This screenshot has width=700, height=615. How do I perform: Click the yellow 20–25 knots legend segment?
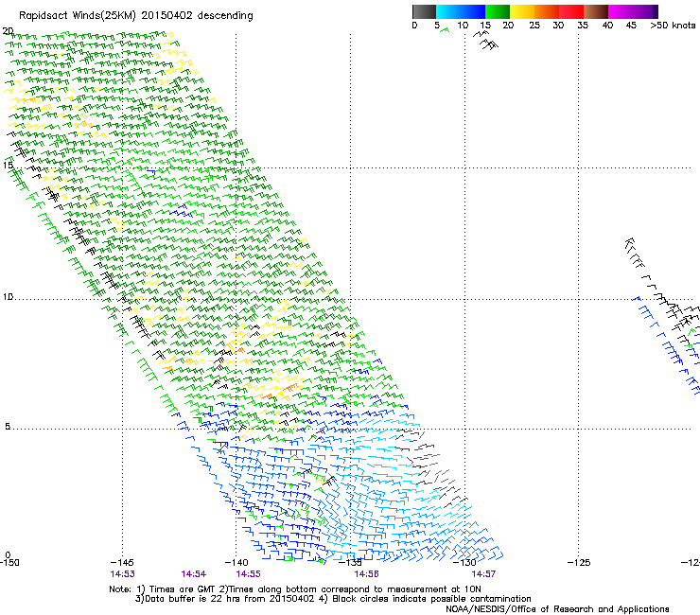click(522, 11)
